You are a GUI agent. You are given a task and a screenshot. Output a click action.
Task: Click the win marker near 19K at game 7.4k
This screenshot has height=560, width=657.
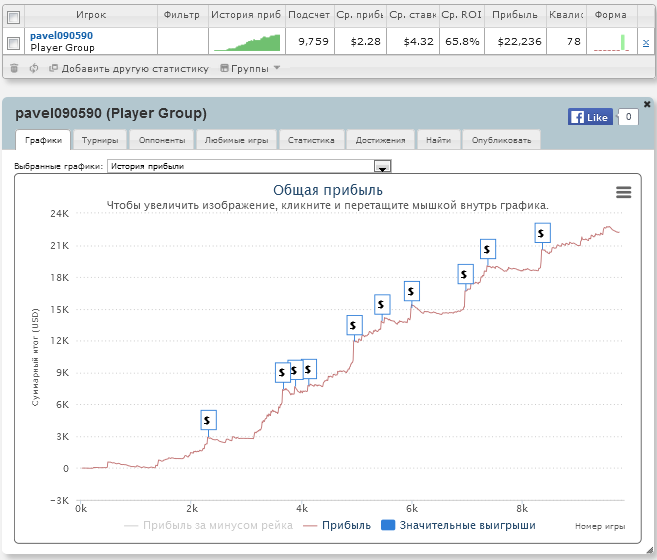[x=488, y=249]
